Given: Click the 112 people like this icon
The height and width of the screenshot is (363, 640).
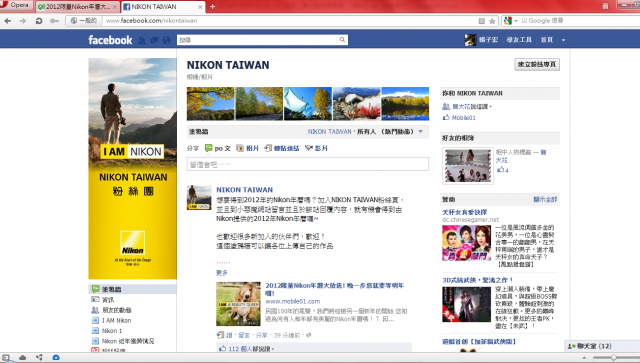Looking at the screenshot, I should pyautogui.click(x=222, y=349).
